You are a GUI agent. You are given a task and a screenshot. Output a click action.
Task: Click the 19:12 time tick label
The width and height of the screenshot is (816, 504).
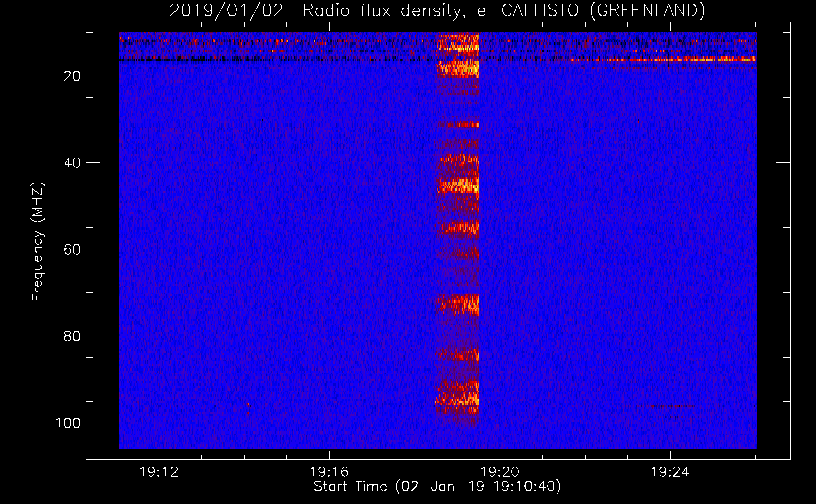(x=159, y=472)
